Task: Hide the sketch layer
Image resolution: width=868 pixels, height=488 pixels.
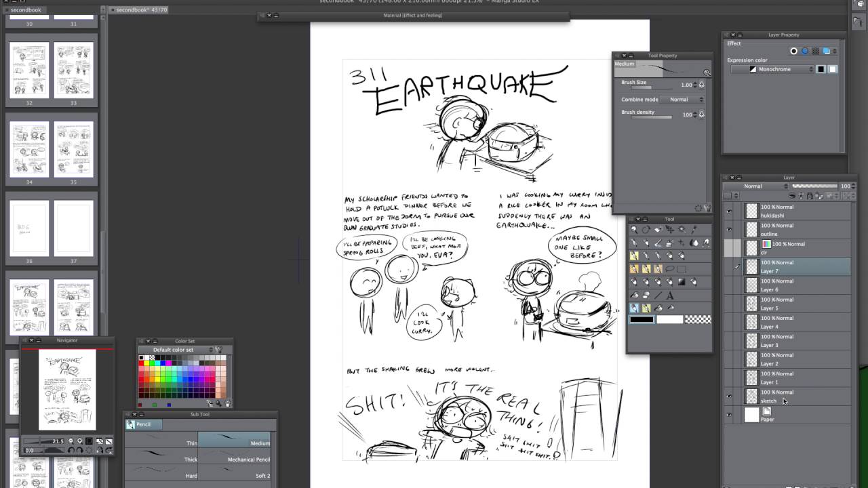Action: point(729,396)
